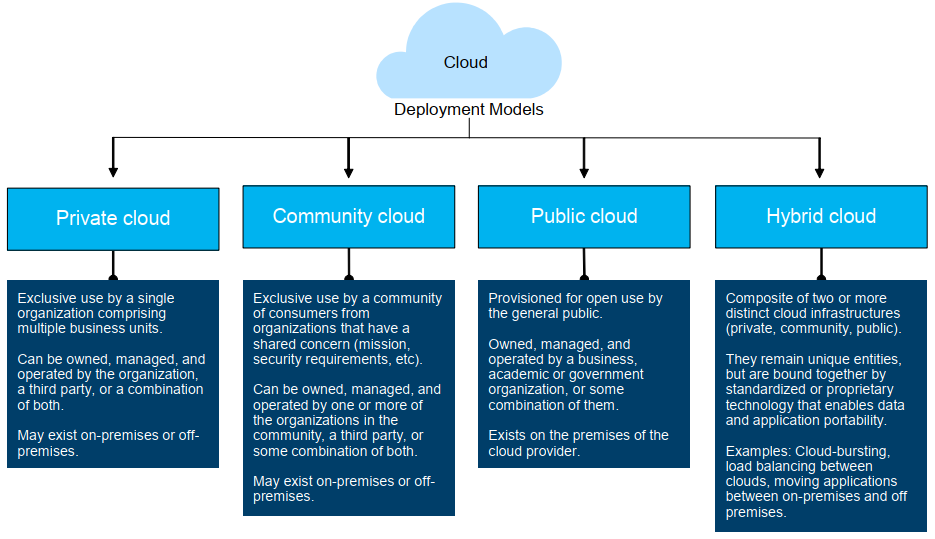The width and height of the screenshot is (935, 539).
Task: Click text 'Exclusive use by a community'
Action: 348,298
